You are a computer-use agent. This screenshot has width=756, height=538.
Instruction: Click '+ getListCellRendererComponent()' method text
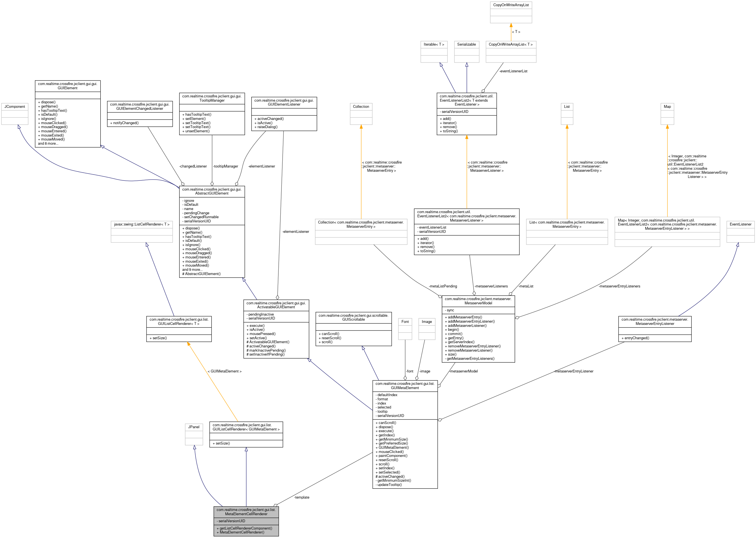244,528
